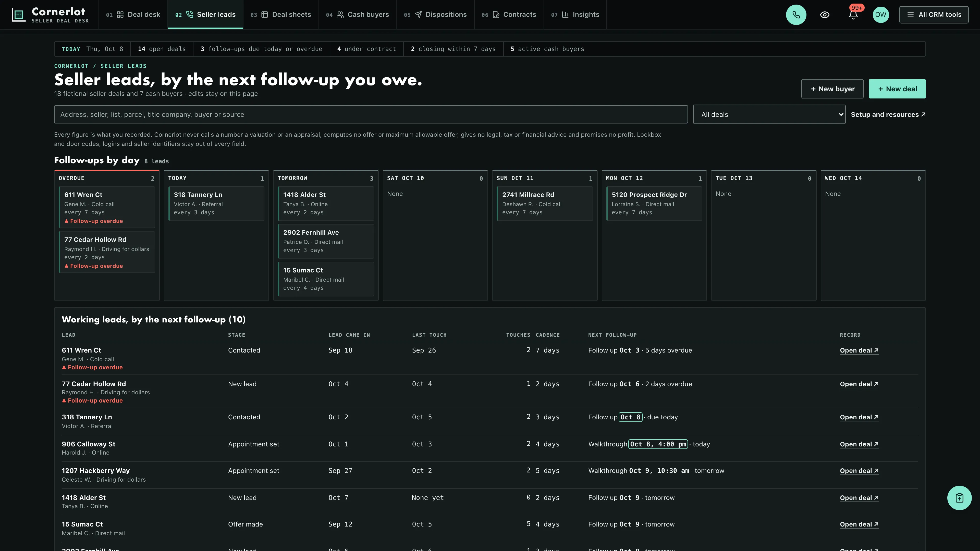
Task: Focus the address and seller search field
Action: tap(371, 115)
